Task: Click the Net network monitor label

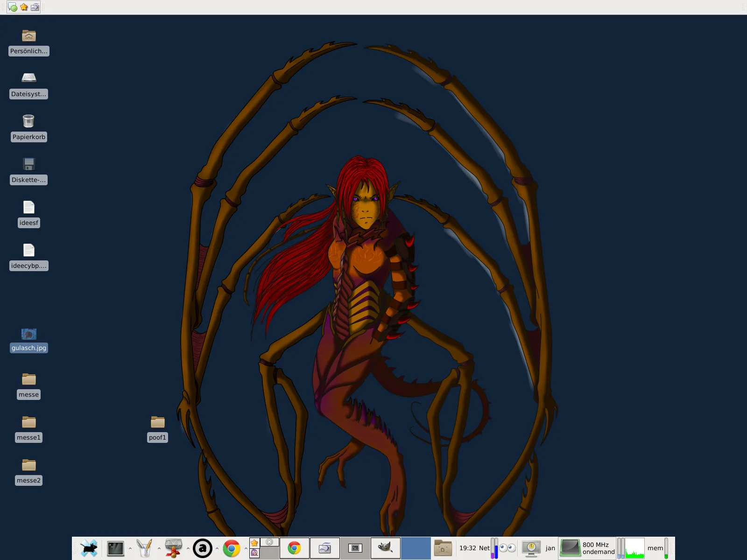Action: click(484, 548)
